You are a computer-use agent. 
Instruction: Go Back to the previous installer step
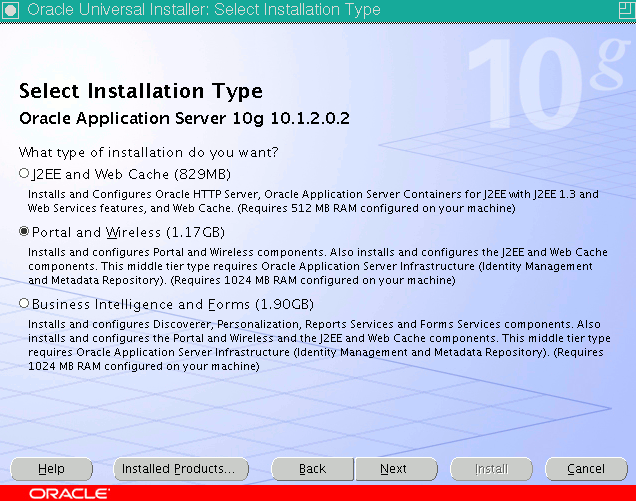(312, 469)
